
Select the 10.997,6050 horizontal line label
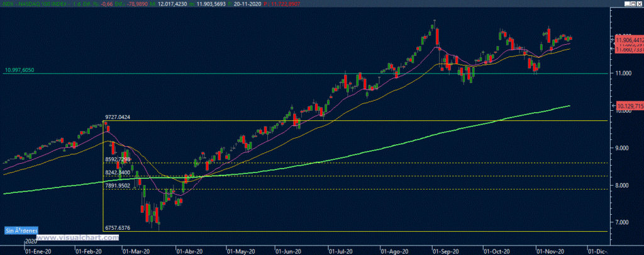pos(20,71)
